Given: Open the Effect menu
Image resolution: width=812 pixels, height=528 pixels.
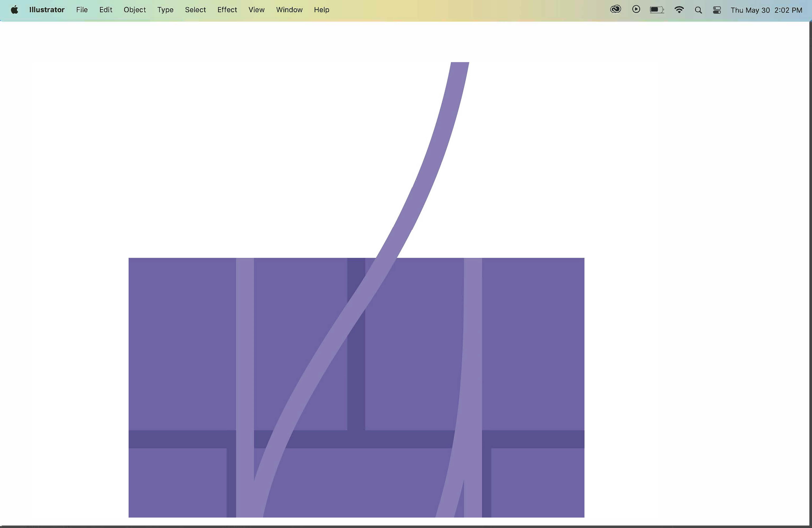Looking at the screenshot, I should [x=227, y=10].
